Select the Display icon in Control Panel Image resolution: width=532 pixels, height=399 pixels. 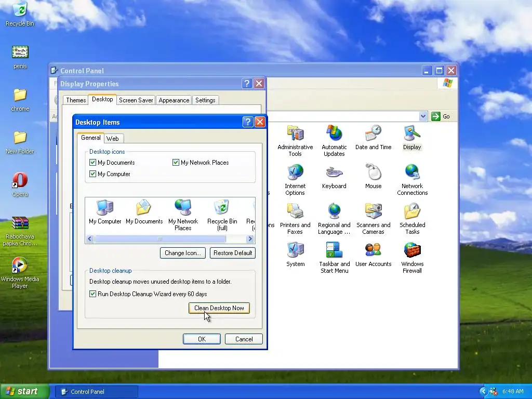point(412,137)
